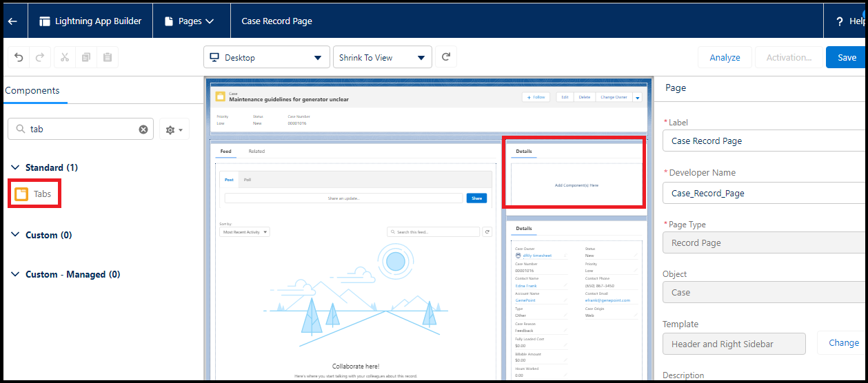
Task: Click the Share an update field
Action: [x=343, y=198]
